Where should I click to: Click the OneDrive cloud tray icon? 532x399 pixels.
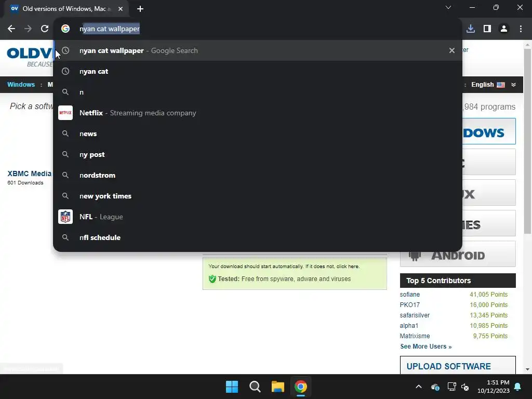click(435, 387)
